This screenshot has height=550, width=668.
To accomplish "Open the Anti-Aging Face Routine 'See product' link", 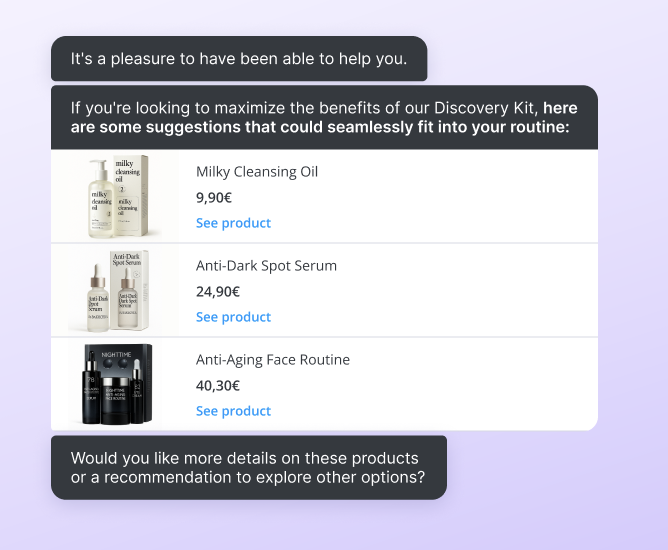I will tap(233, 411).
